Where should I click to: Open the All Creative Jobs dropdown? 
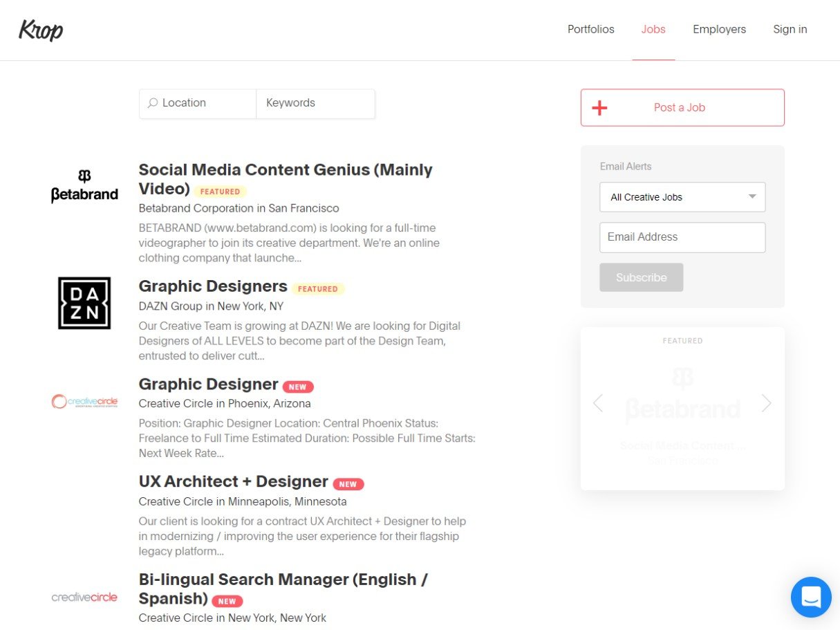click(x=682, y=197)
